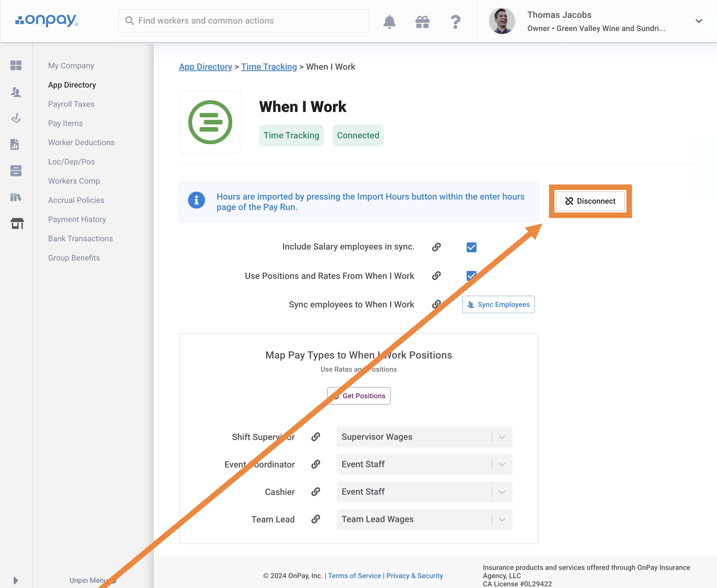Viewport: 717px width, 588px height.
Task: Toggle Use Positions and Rates checkbox
Action: (471, 276)
